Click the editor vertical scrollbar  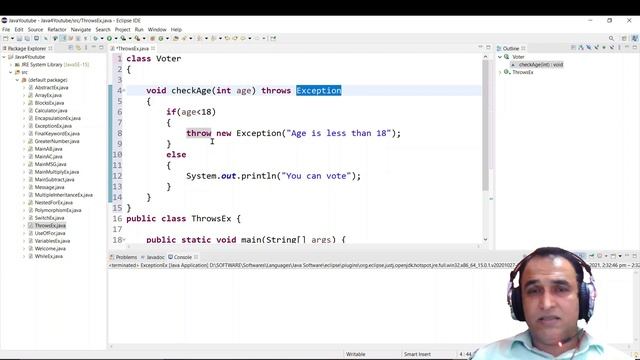485,126
